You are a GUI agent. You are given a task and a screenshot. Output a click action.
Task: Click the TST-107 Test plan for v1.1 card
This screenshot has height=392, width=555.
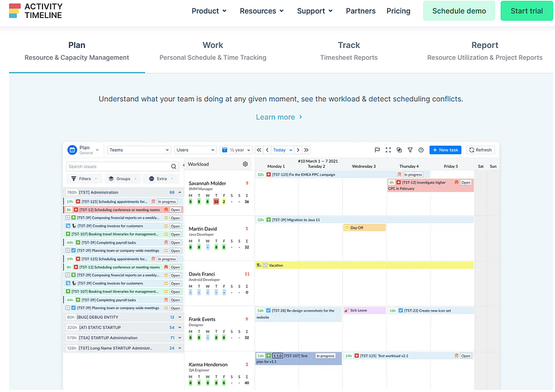[x=298, y=359]
